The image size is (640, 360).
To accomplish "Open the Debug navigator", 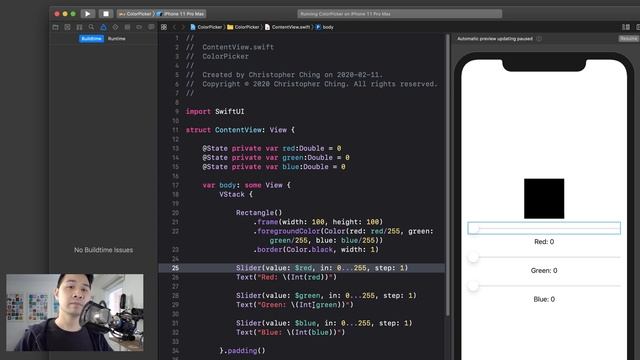I will point(127,27).
